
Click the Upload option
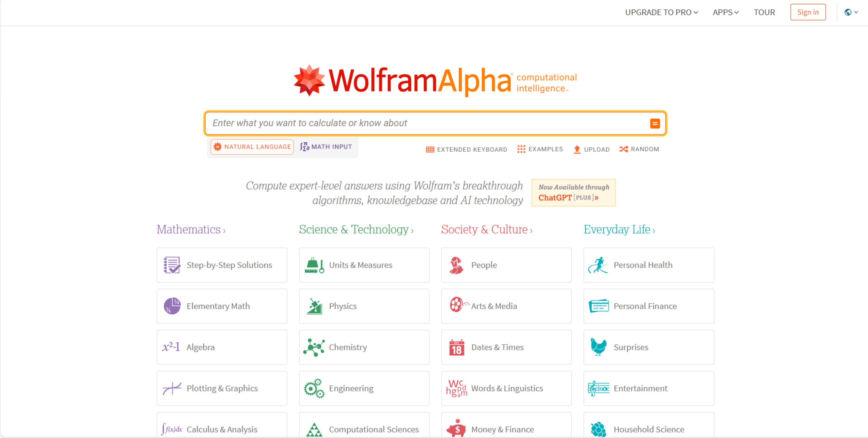pyautogui.click(x=591, y=149)
